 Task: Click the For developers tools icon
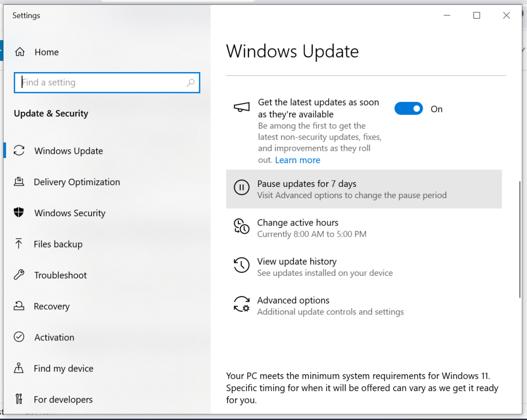coord(19,399)
